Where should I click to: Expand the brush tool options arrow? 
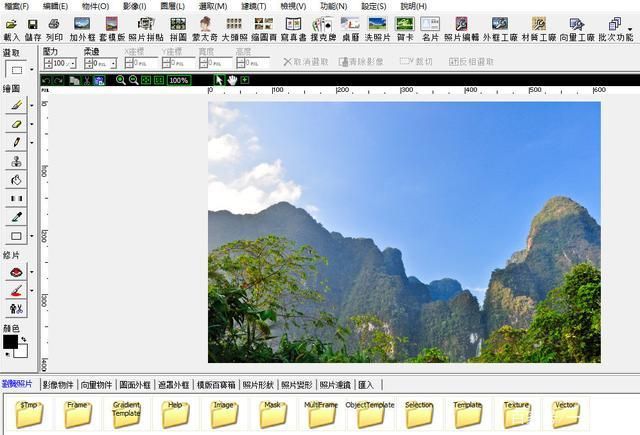[x=32, y=105]
